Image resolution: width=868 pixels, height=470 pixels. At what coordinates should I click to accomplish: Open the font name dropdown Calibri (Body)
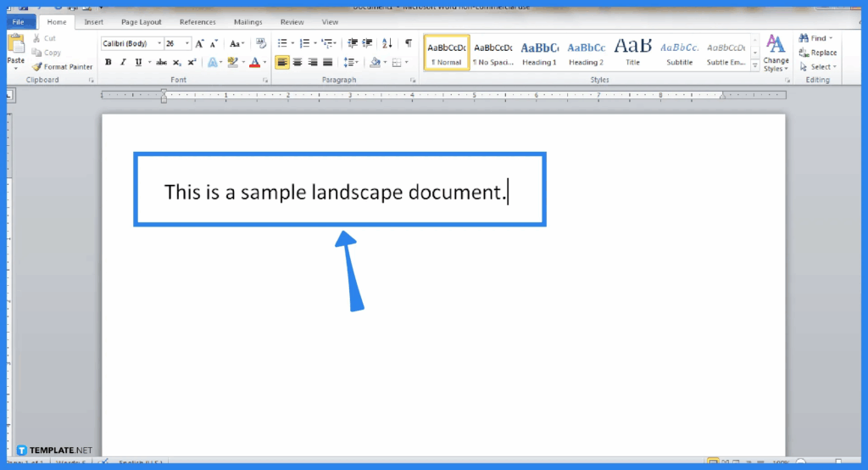[159, 43]
